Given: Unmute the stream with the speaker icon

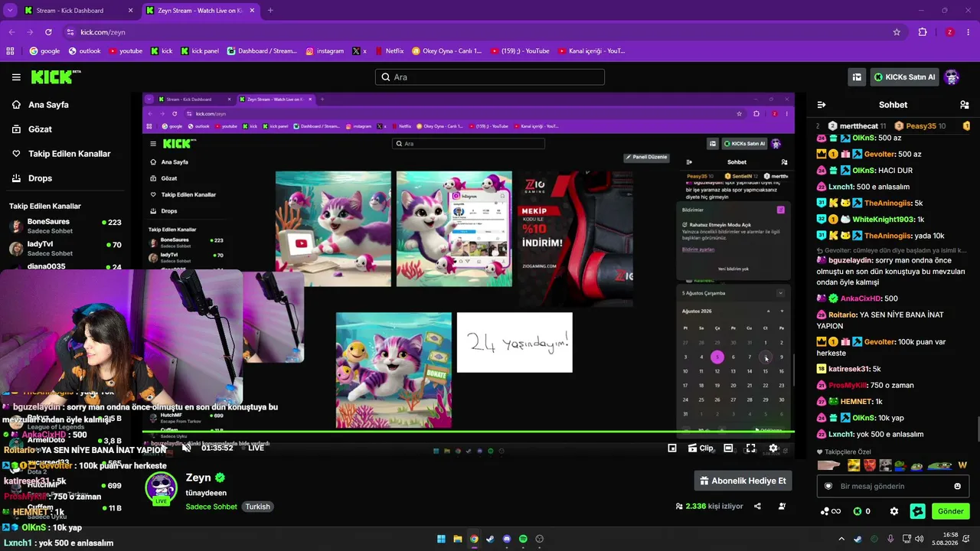Looking at the screenshot, I should point(186,448).
